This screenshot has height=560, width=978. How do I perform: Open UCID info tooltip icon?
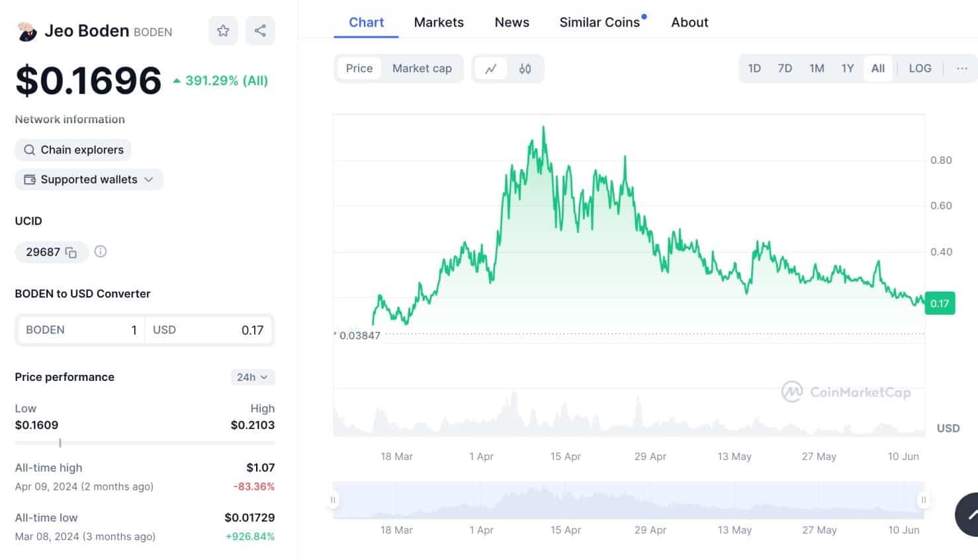[x=101, y=251]
